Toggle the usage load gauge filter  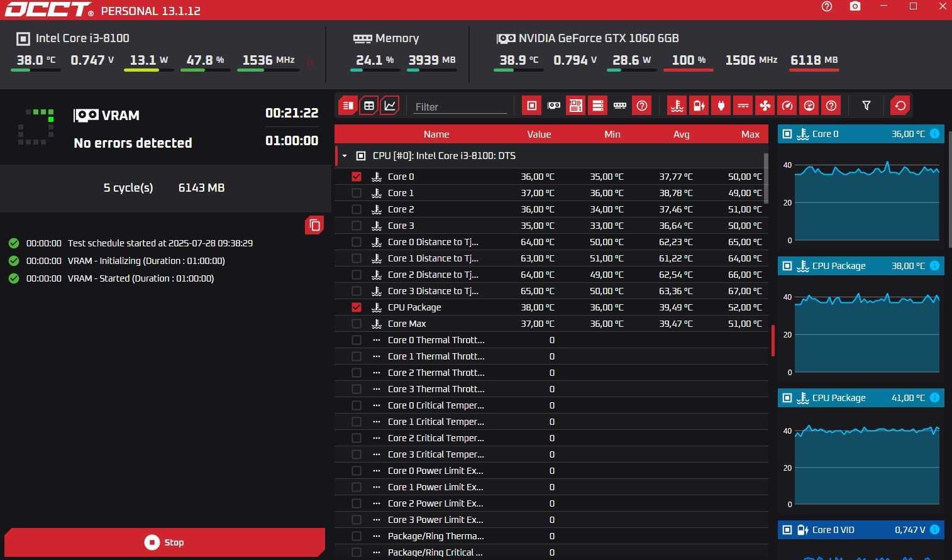(x=809, y=106)
